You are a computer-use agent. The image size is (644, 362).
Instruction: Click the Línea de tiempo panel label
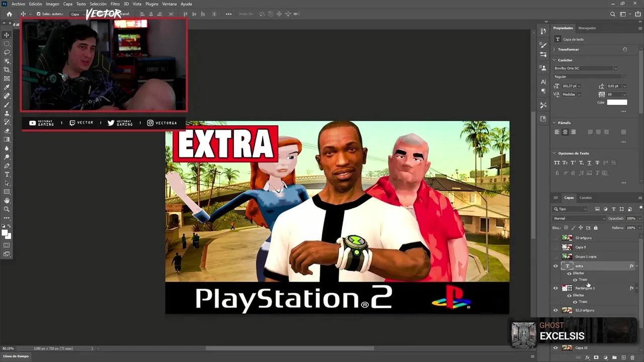[16, 356]
